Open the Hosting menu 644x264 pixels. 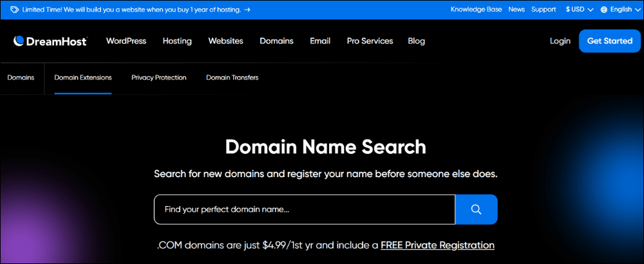pyautogui.click(x=177, y=41)
